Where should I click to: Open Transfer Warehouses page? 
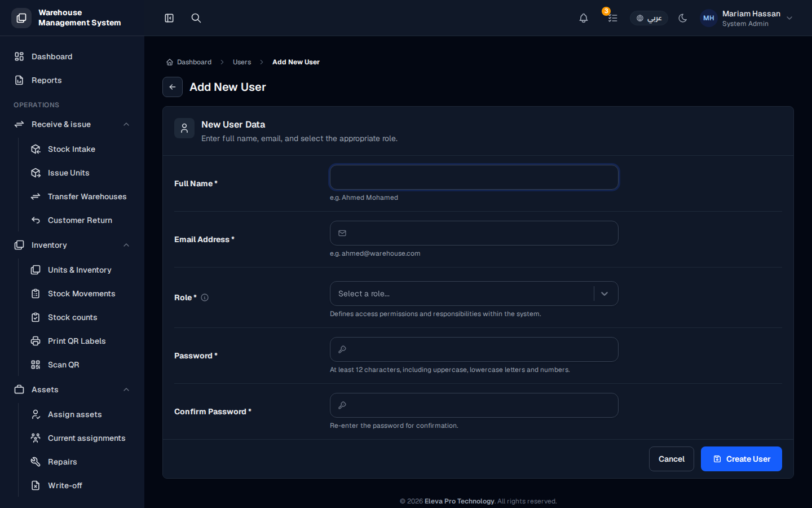81,196
